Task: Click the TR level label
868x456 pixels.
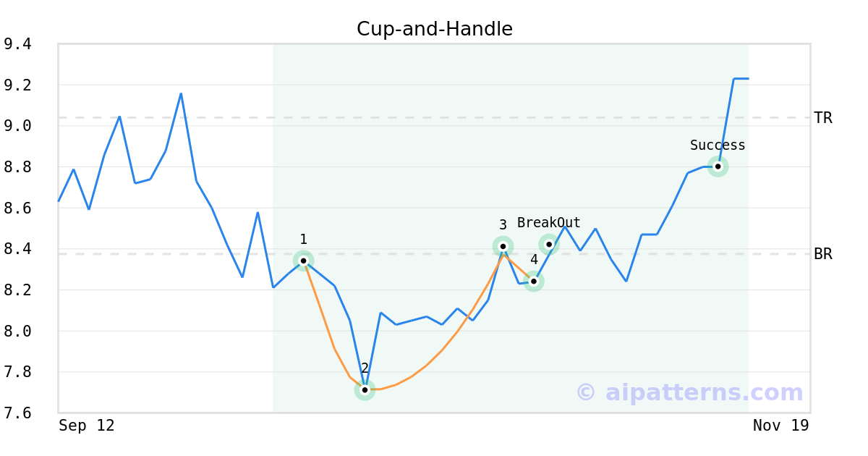Action: pyautogui.click(x=823, y=118)
